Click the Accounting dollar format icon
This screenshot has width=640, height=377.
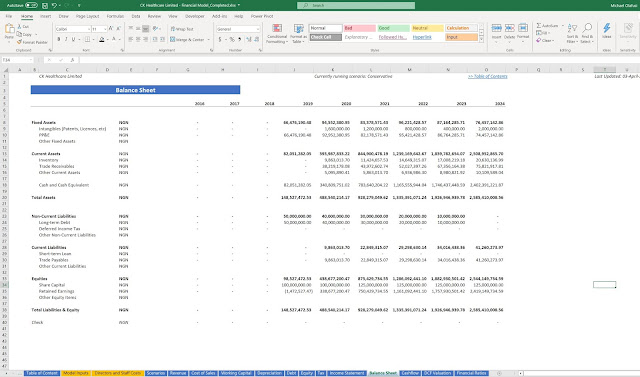pyautogui.click(x=220, y=40)
